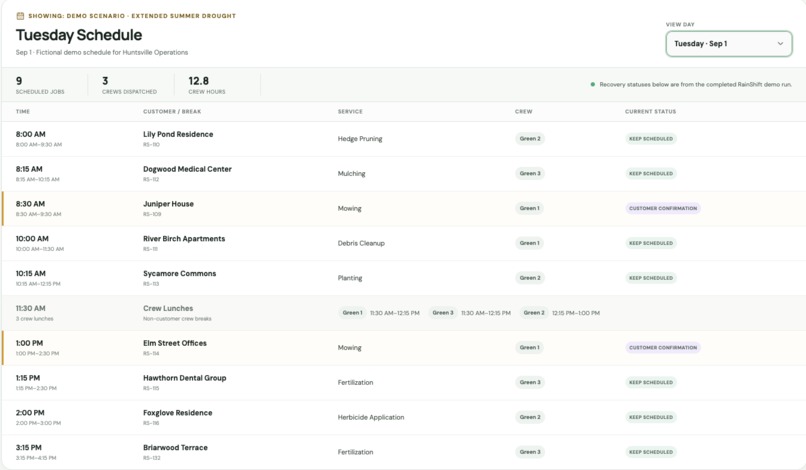Image resolution: width=806 pixels, height=470 pixels.
Task: Click the green recovery status dot
Action: click(593, 84)
